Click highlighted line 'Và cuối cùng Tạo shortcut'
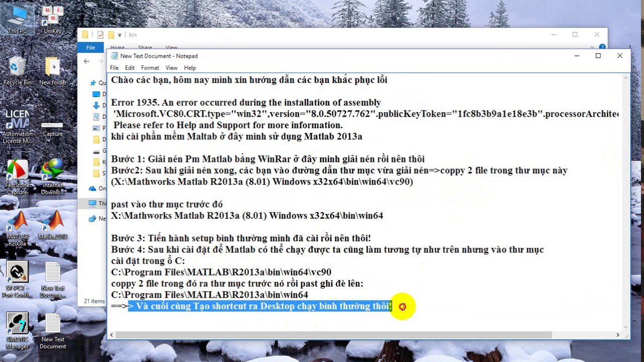 tap(260, 306)
